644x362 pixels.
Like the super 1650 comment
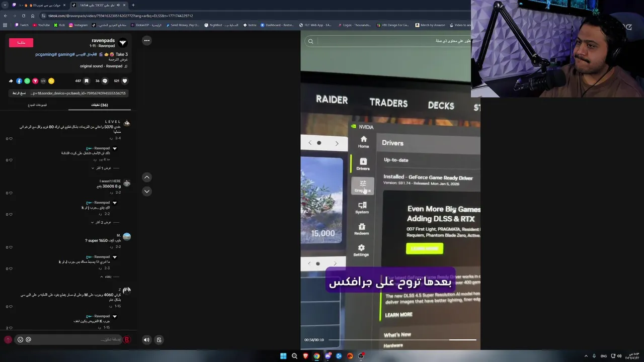11,247
